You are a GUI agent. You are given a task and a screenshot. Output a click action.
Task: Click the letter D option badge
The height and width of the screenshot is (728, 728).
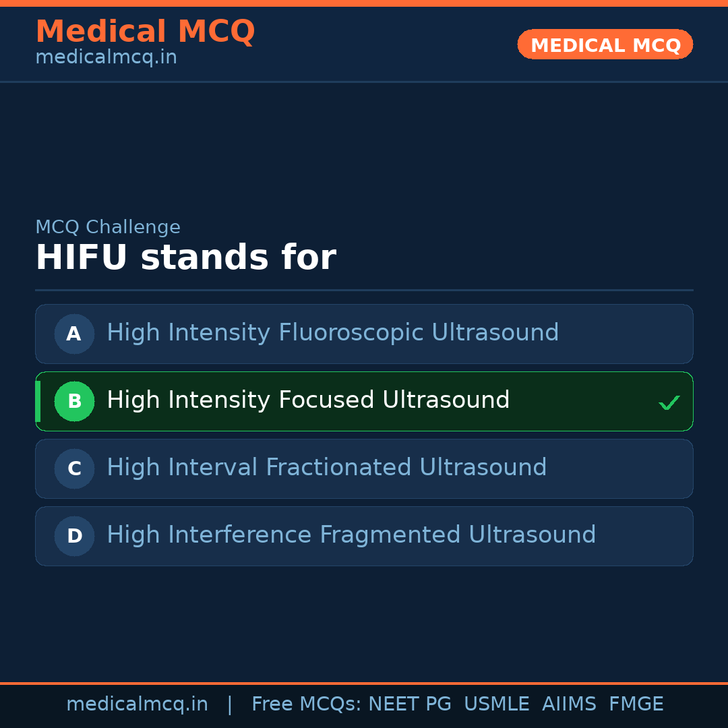(74, 536)
